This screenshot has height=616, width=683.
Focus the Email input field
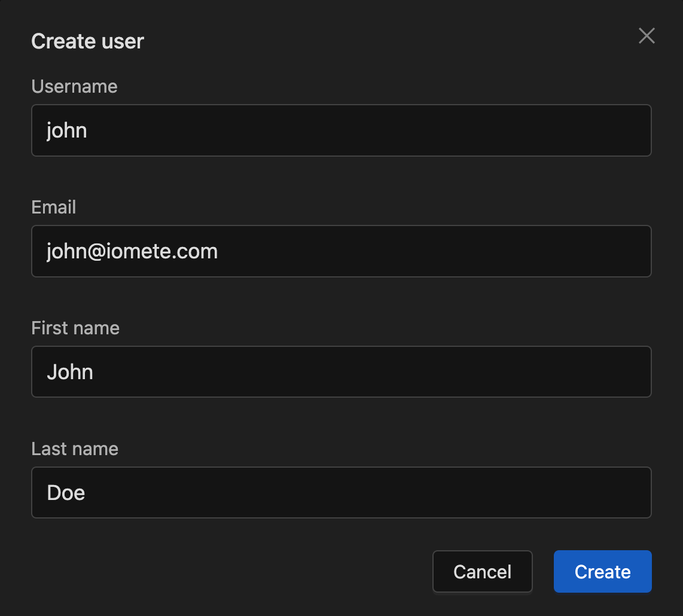click(341, 251)
